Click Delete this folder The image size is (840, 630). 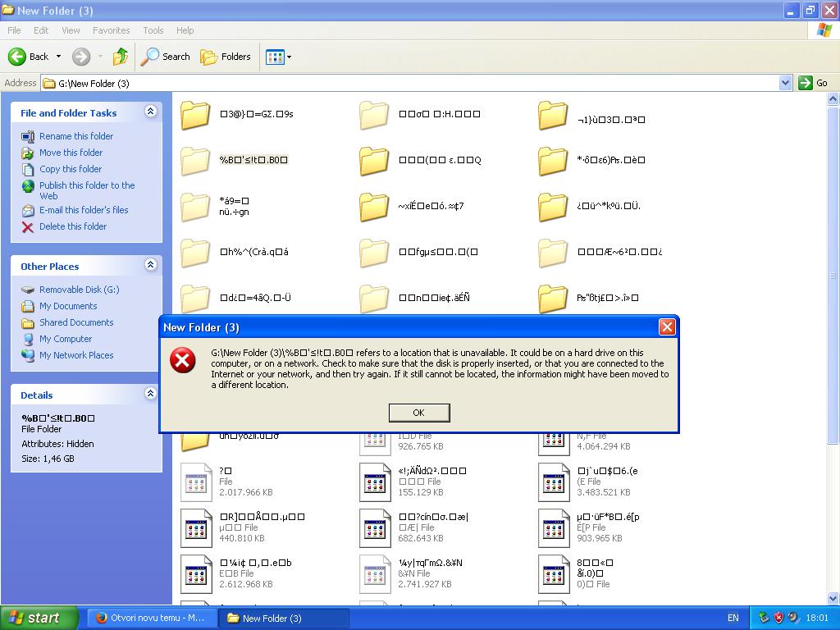tap(73, 226)
